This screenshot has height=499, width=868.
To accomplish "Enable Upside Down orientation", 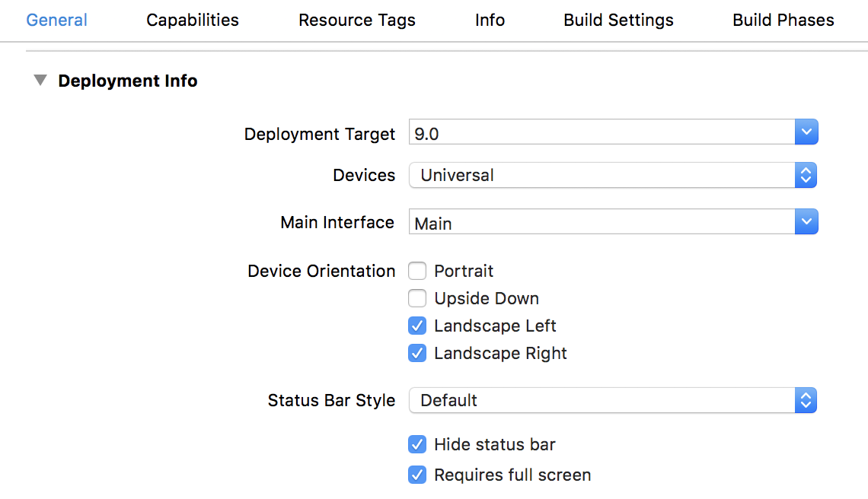I will [x=417, y=298].
